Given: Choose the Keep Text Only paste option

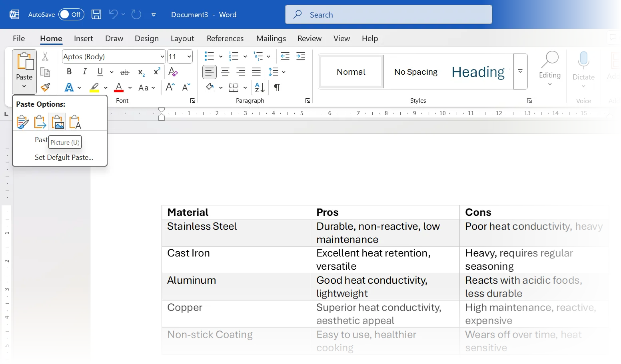Looking at the screenshot, I should click(75, 121).
